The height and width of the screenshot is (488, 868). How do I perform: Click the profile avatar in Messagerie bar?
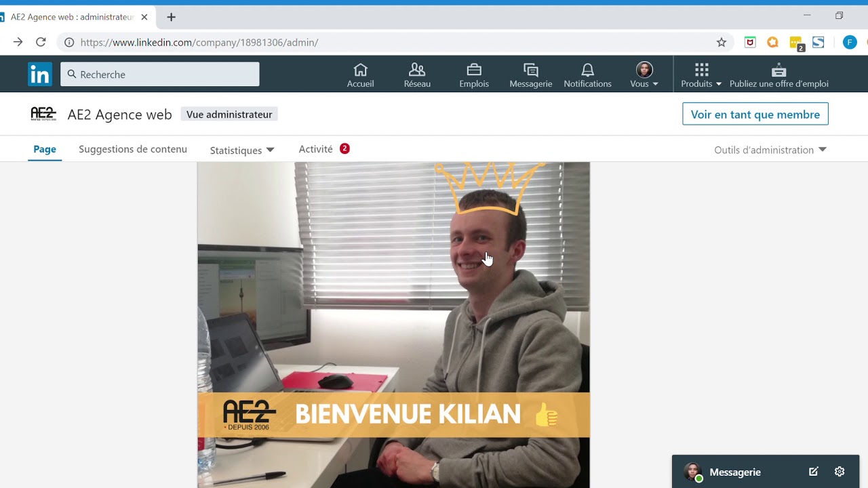pos(692,472)
